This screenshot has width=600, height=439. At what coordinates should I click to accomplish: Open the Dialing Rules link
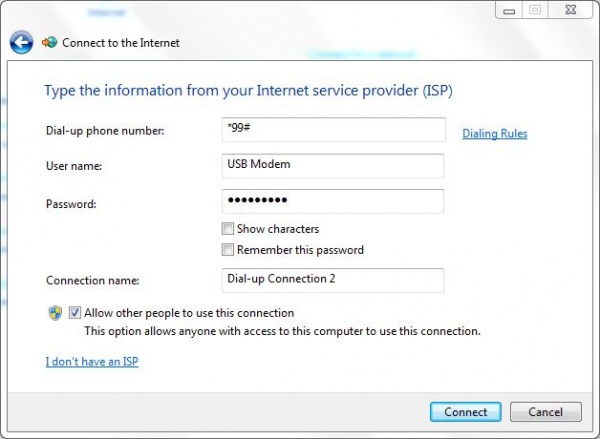494,134
